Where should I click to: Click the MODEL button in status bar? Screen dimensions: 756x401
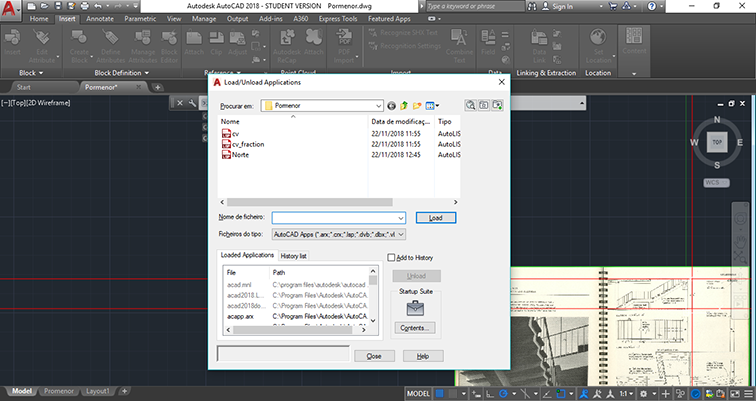click(418, 394)
